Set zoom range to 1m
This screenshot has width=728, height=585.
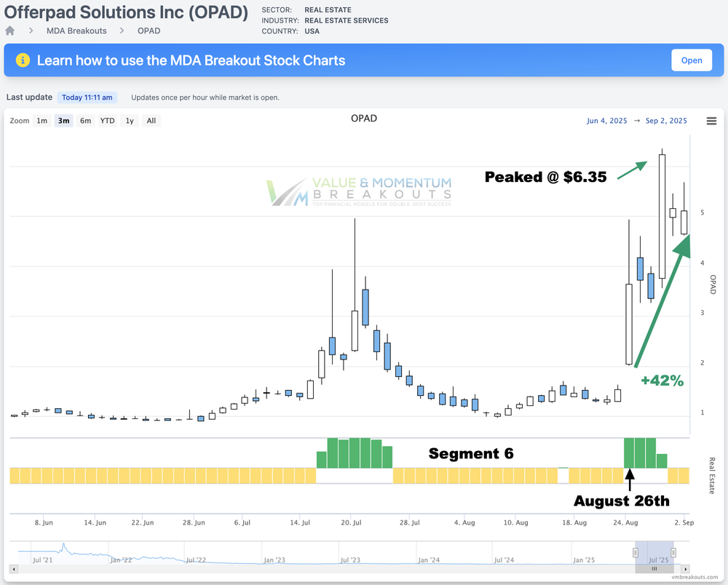pyautogui.click(x=42, y=121)
